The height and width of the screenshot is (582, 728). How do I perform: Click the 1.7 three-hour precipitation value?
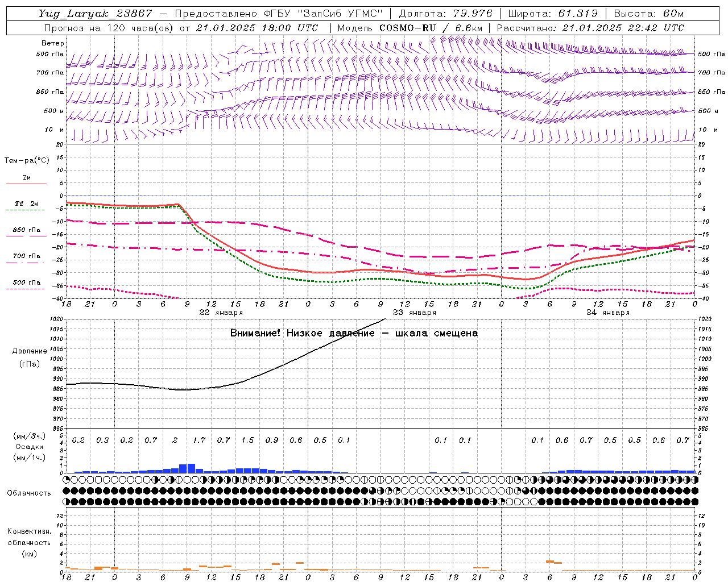[199, 440]
